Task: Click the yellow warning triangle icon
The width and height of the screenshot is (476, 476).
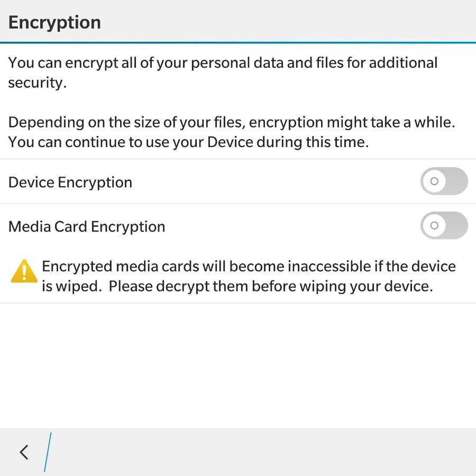Action: click(x=24, y=272)
